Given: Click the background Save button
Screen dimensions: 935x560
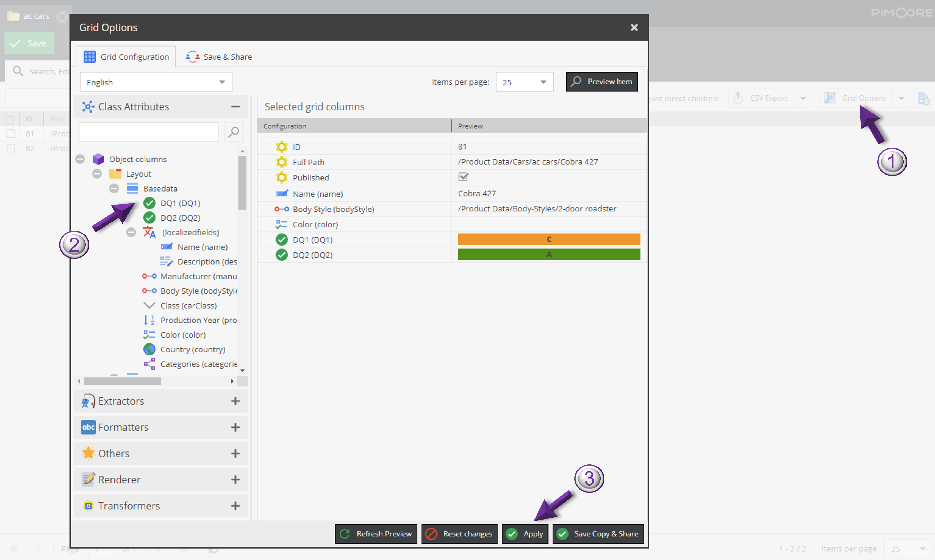Looking at the screenshot, I should (x=29, y=43).
